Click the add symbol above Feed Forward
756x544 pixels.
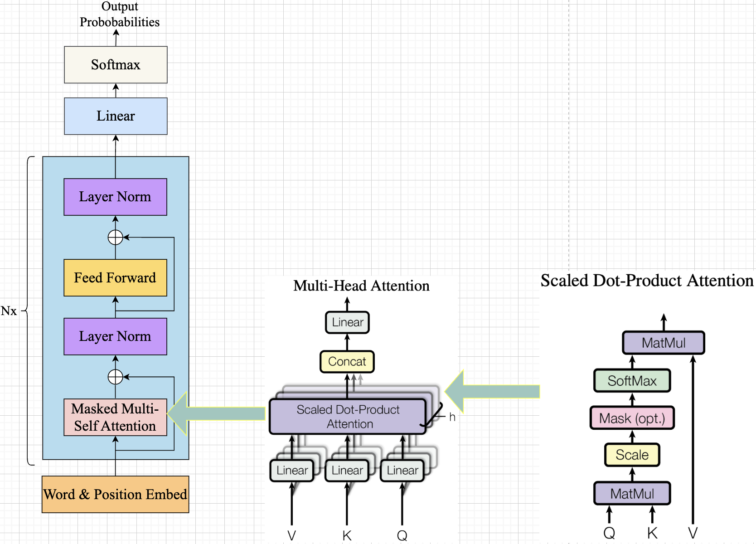(116, 237)
